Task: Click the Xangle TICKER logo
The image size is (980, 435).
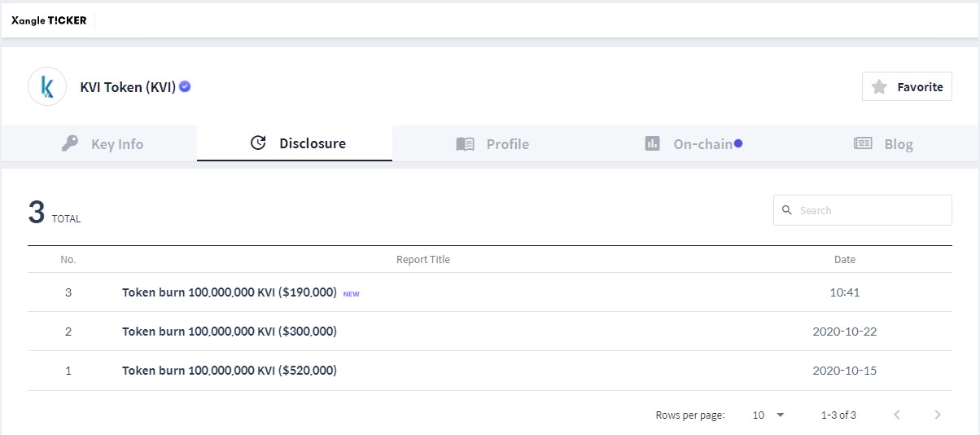Action: (49, 20)
